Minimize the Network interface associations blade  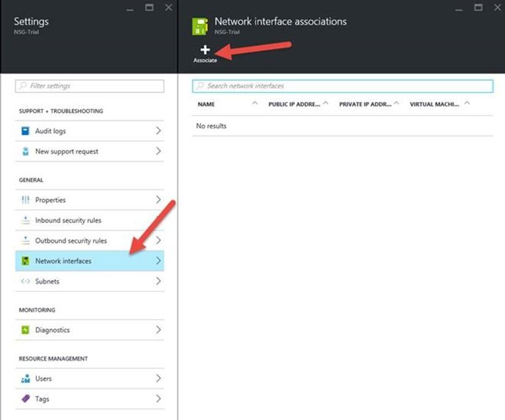pyautogui.click(x=459, y=10)
